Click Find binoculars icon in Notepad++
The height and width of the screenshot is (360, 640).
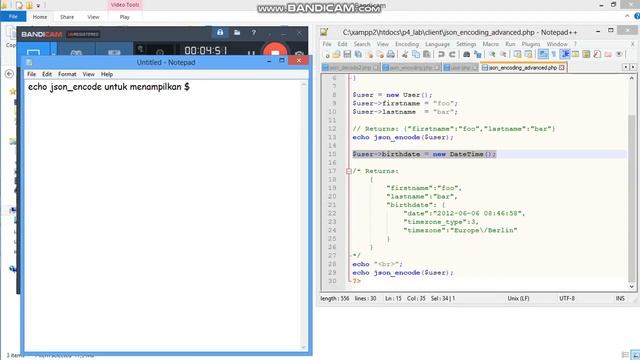click(467, 54)
